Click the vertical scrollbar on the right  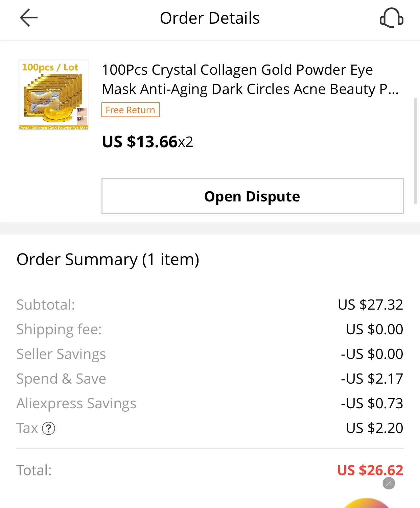pos(415,151)
